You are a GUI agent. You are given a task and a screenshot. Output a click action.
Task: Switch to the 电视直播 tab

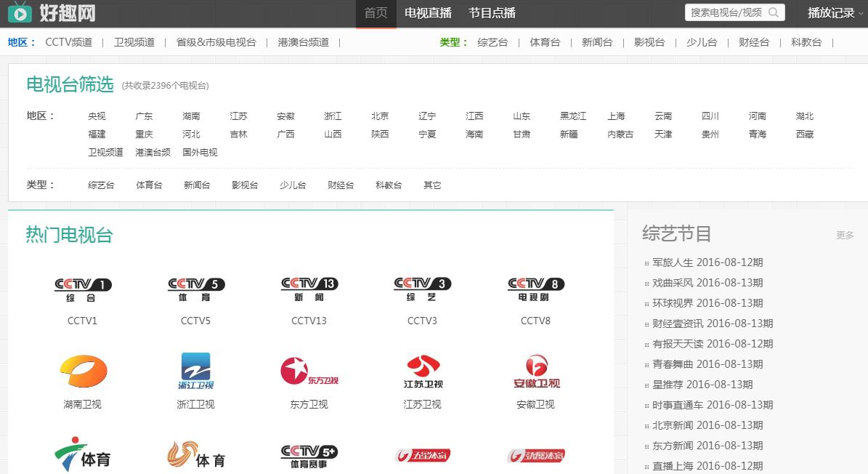pyautogui.click(x=428, y=13)
